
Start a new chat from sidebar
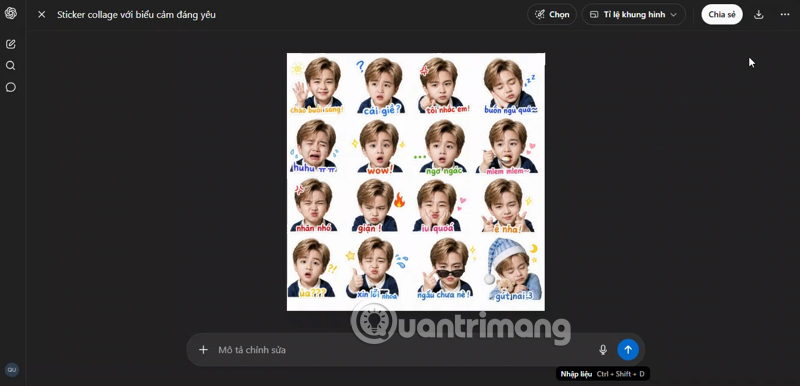coord(11,44)
